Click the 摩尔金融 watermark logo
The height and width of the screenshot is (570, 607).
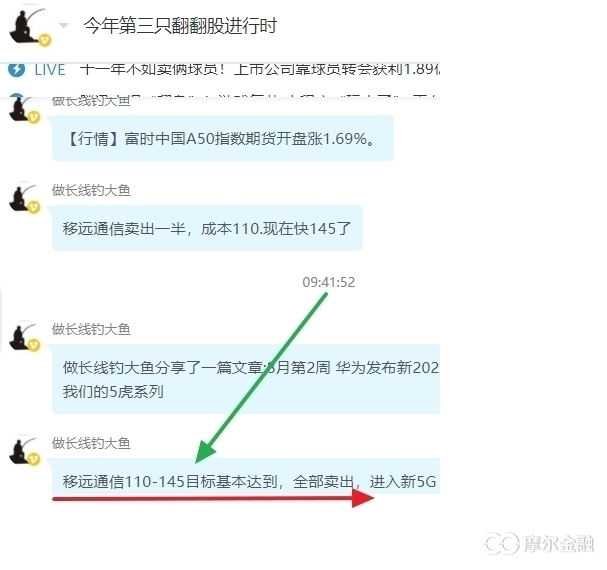[539, 543]
